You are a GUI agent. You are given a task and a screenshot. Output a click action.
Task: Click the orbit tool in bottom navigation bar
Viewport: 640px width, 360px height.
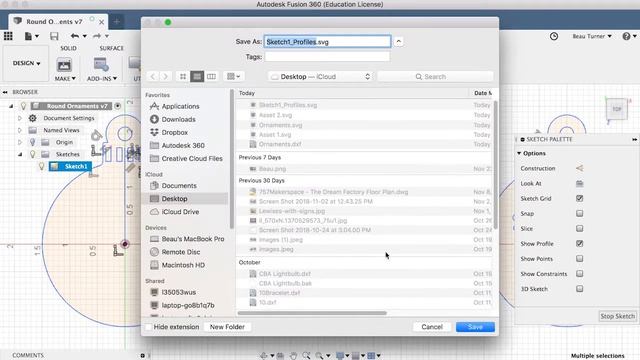264,356
